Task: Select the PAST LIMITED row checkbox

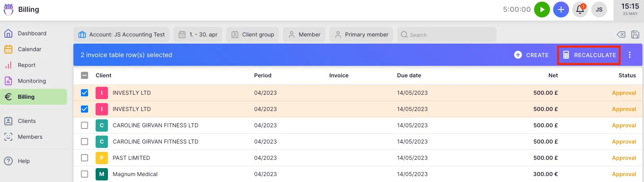Action: point(85,158)
